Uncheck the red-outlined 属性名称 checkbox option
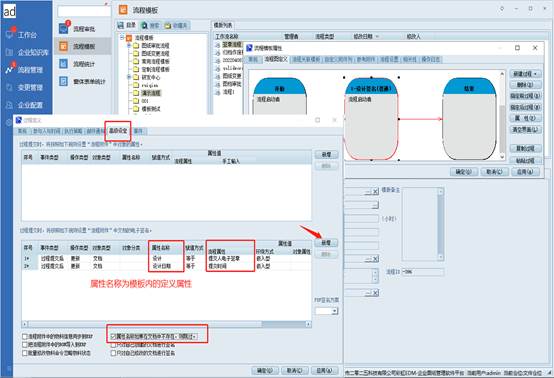 (x=113, y=336)
